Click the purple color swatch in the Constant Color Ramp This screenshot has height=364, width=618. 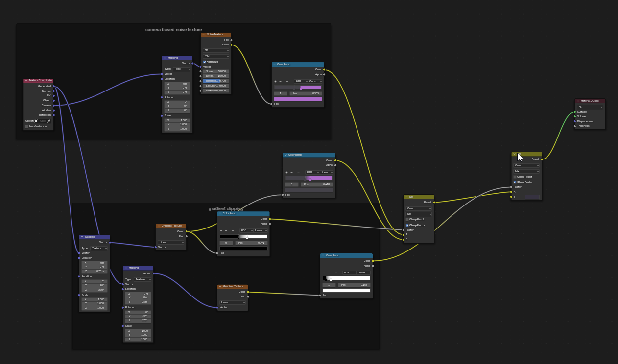298,99
